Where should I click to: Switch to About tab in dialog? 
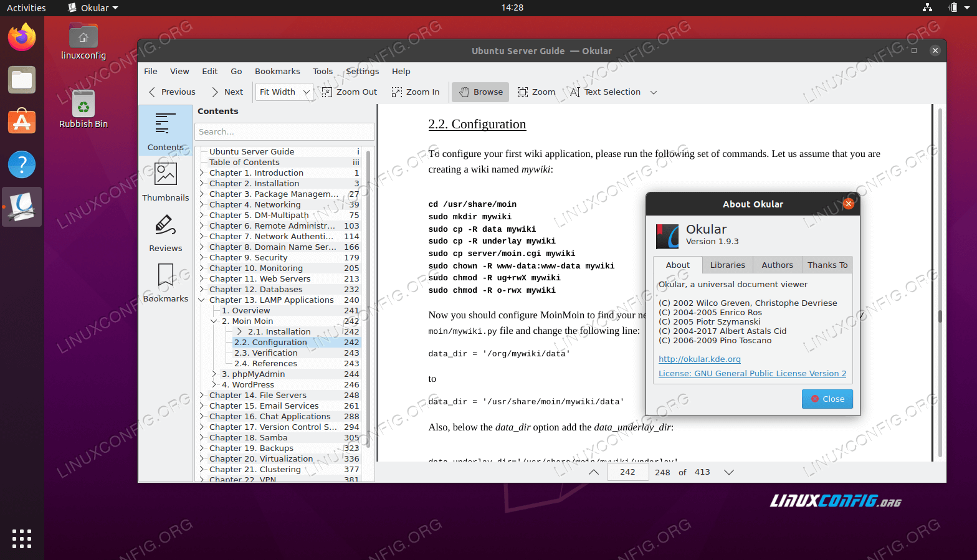coord(678,265)
